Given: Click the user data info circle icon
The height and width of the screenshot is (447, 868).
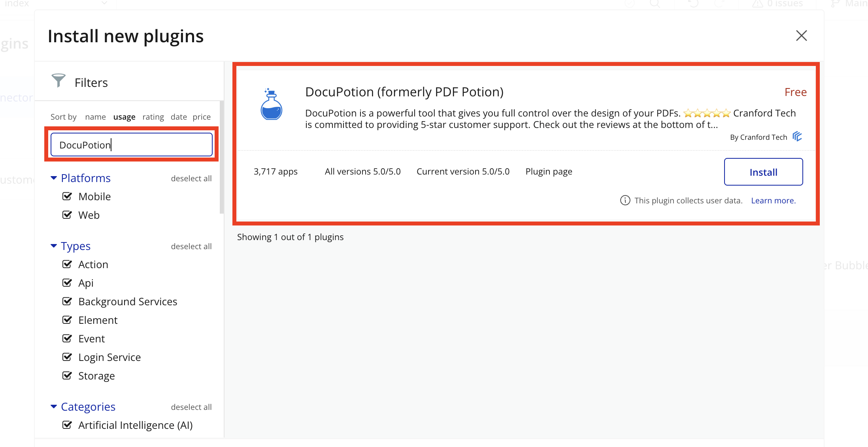Looking at the screenshot, I should click(625, 201).
